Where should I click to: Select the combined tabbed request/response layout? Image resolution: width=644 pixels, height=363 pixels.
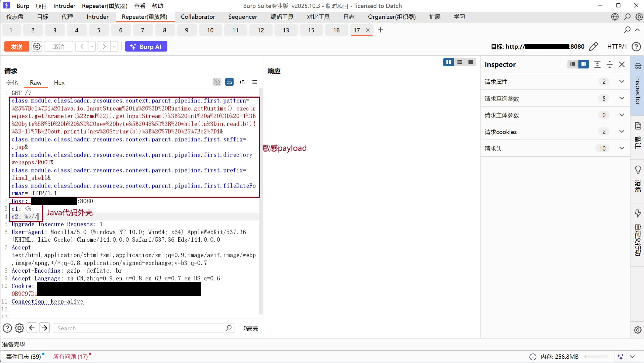[x=471, y=62]
